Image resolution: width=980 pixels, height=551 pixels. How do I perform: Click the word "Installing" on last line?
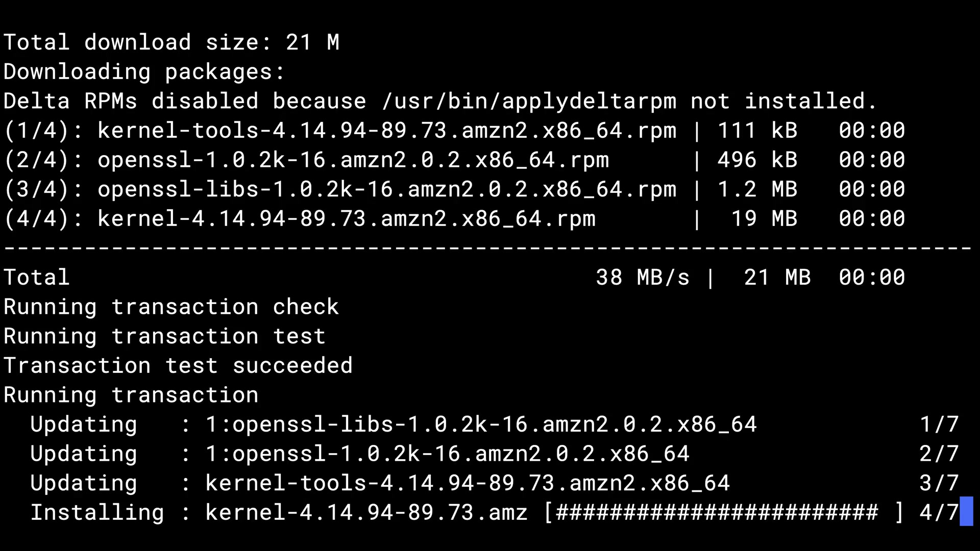97,512
